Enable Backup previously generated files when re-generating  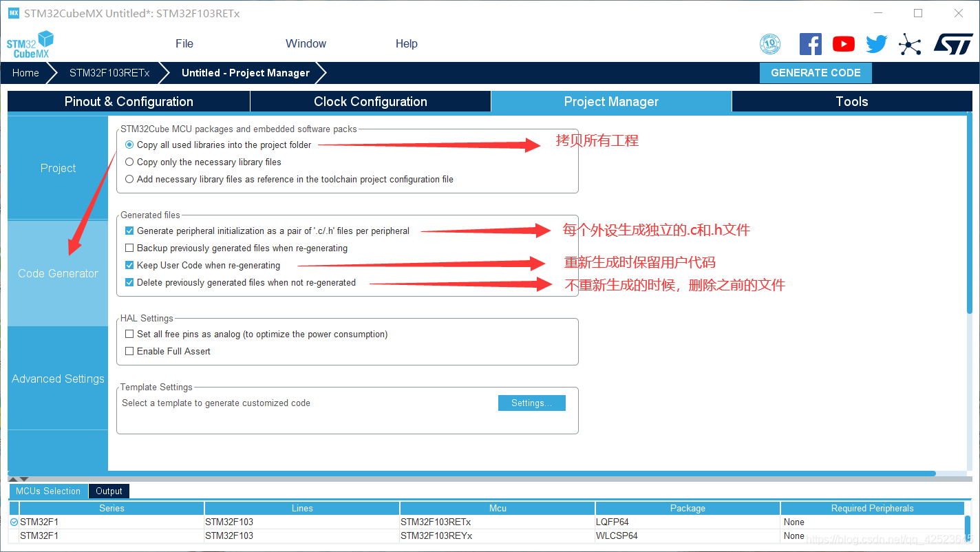coord(129,248)
